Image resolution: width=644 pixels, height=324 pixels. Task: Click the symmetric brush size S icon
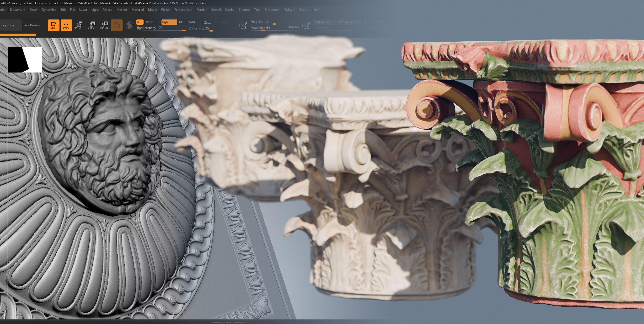tap(243, 26)
